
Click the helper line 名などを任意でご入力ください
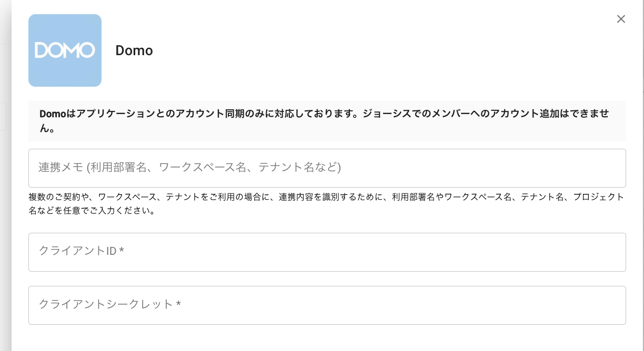(92, 211)
